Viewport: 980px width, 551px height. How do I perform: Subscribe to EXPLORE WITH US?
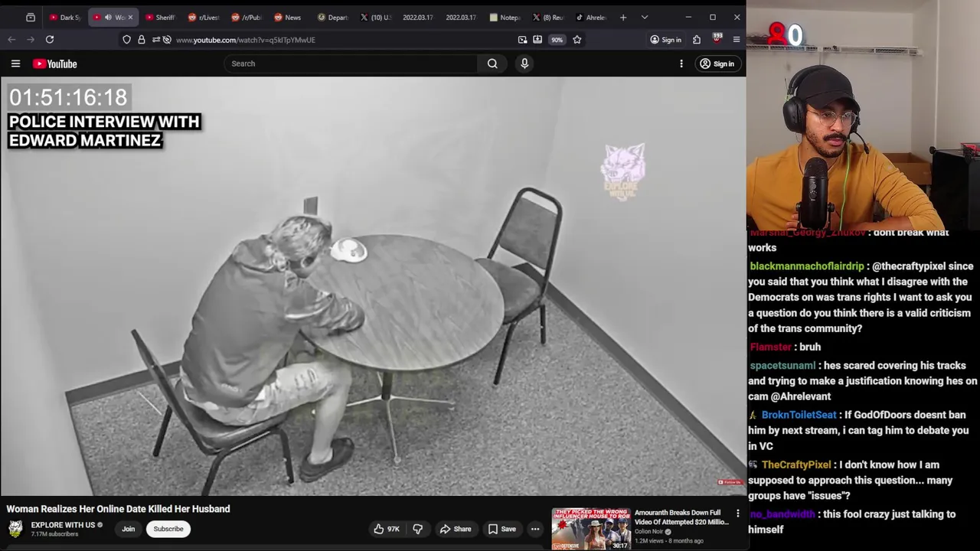click(168, 529)
